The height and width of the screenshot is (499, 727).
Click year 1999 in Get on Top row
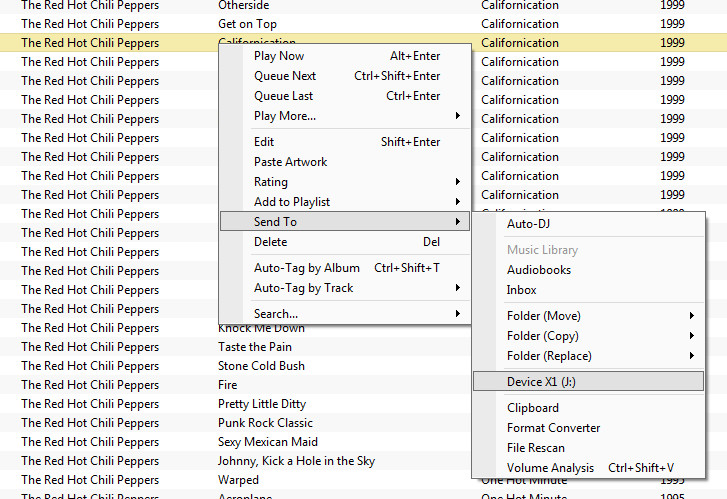(672, 24)
